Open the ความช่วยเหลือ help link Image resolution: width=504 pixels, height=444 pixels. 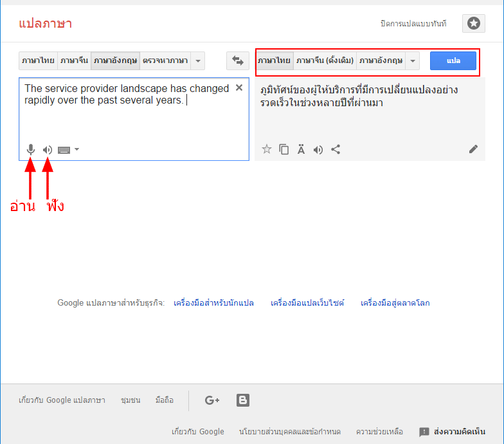[379, 432]
